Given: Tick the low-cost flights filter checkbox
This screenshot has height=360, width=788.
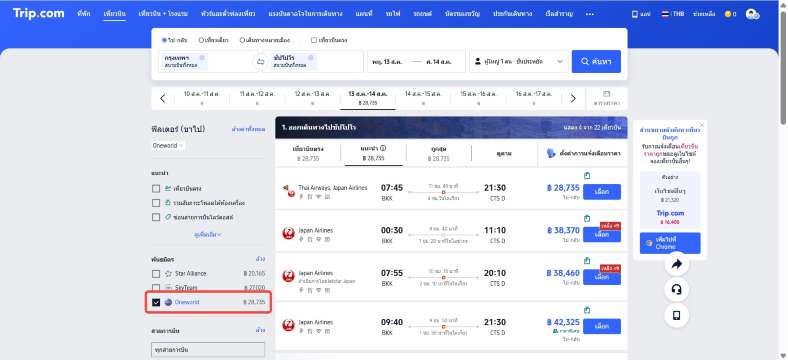Looking at the screenshot, I should pos(156,217).
